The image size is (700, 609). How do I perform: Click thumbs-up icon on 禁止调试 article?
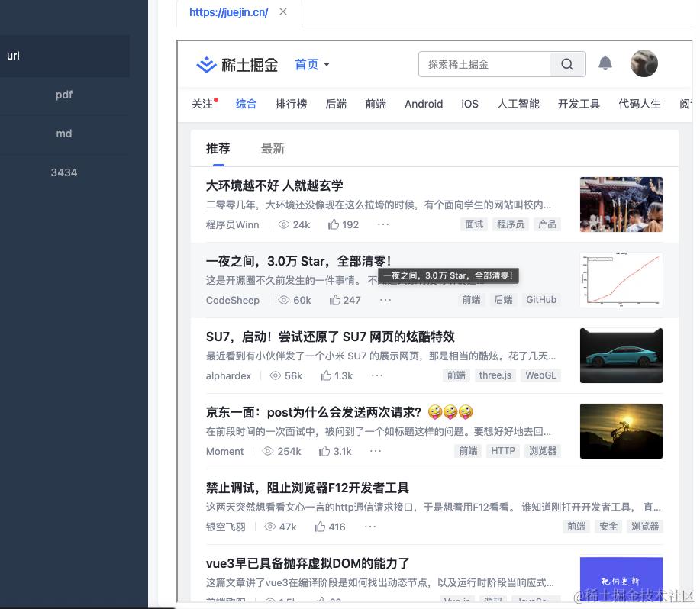[321, 527]
